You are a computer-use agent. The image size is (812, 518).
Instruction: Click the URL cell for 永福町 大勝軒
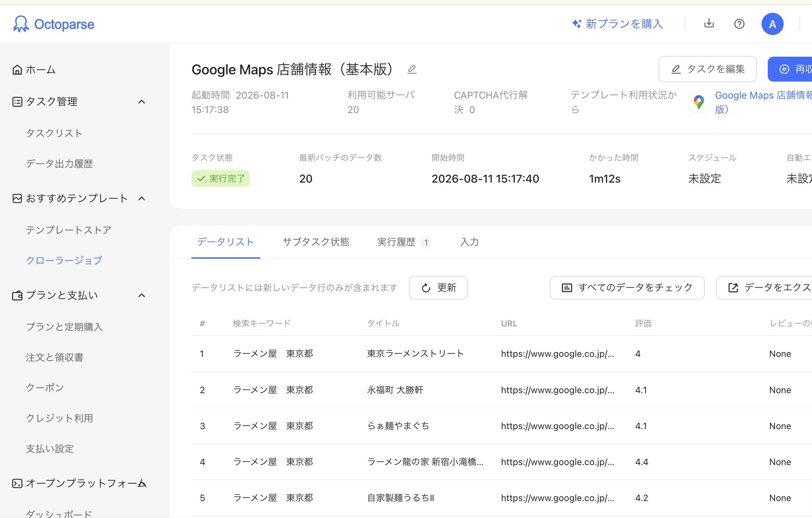tap(558, 390)
